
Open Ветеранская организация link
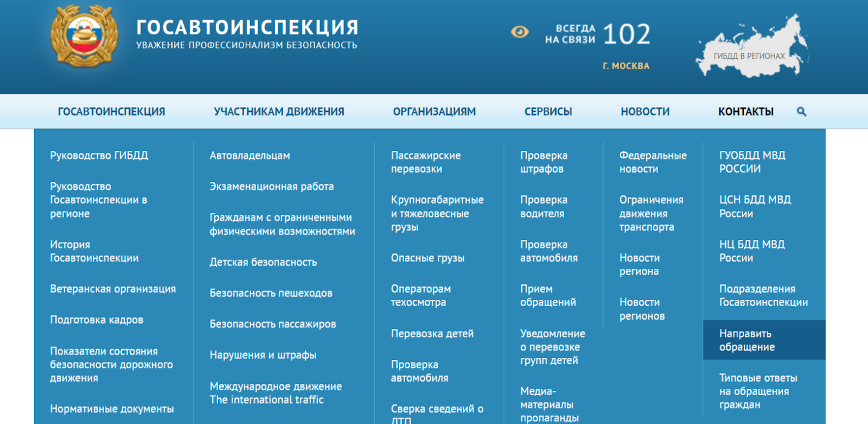[113, 289]
